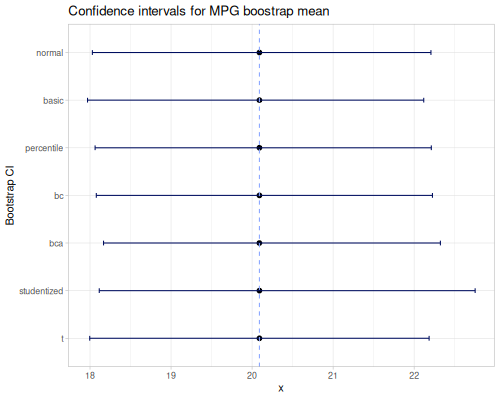Click the 'studentized' y-axis label
This screenshot has height=400, width=500.
click(x=41, y=291)
